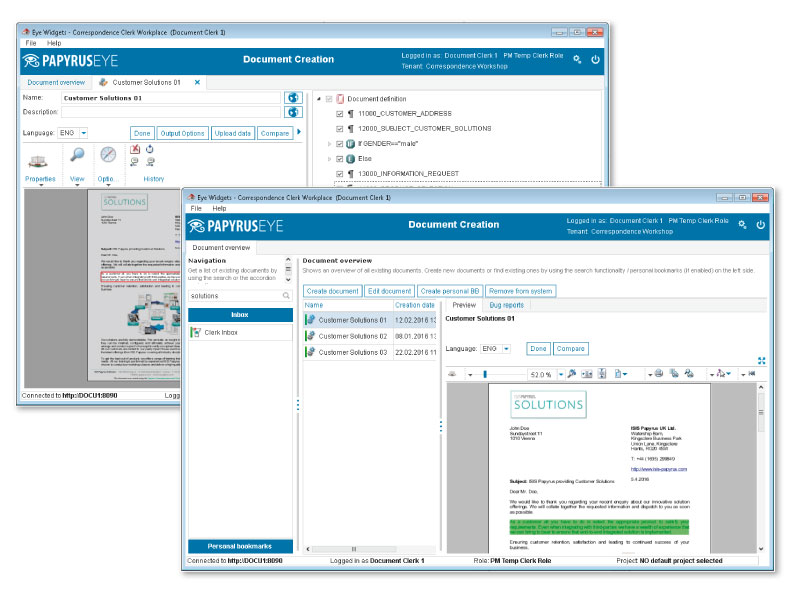Viewport: 800px width, 591px height.
Task: Collapse the Document definition tree node
Action: (319, 99)
